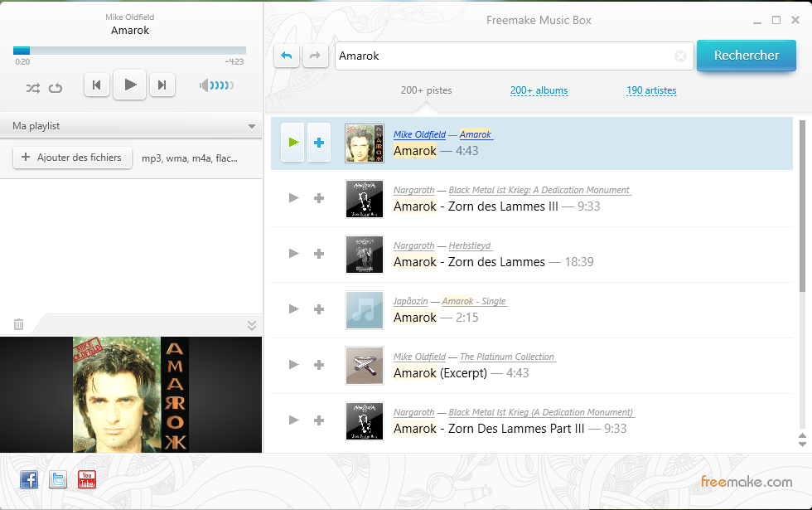Click the Ajouter des fichiers button

pyautogui.click(x=72, y=158)
